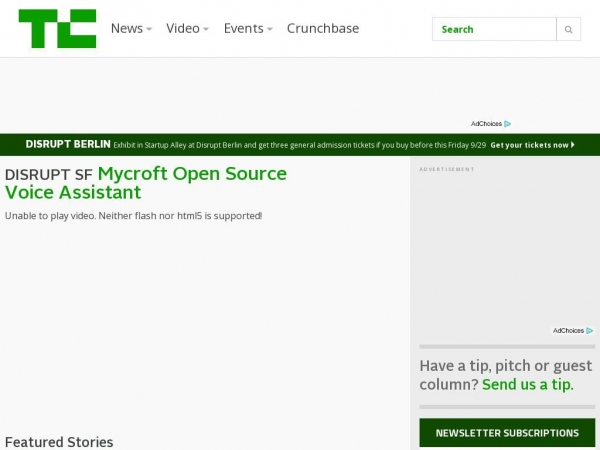This screenshot has height=450, width=600.
Task: Click Get your tickets now link
Action: coord(529,145)
